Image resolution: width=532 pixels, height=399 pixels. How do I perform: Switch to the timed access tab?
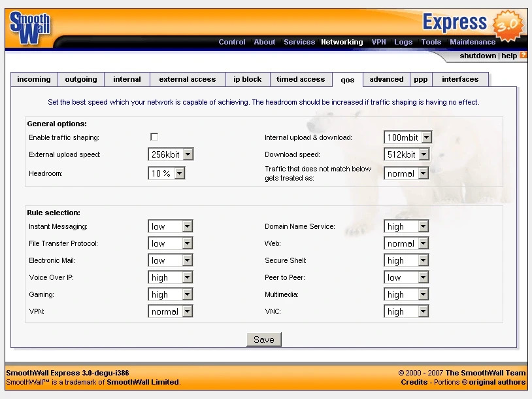tap(301, 79)
